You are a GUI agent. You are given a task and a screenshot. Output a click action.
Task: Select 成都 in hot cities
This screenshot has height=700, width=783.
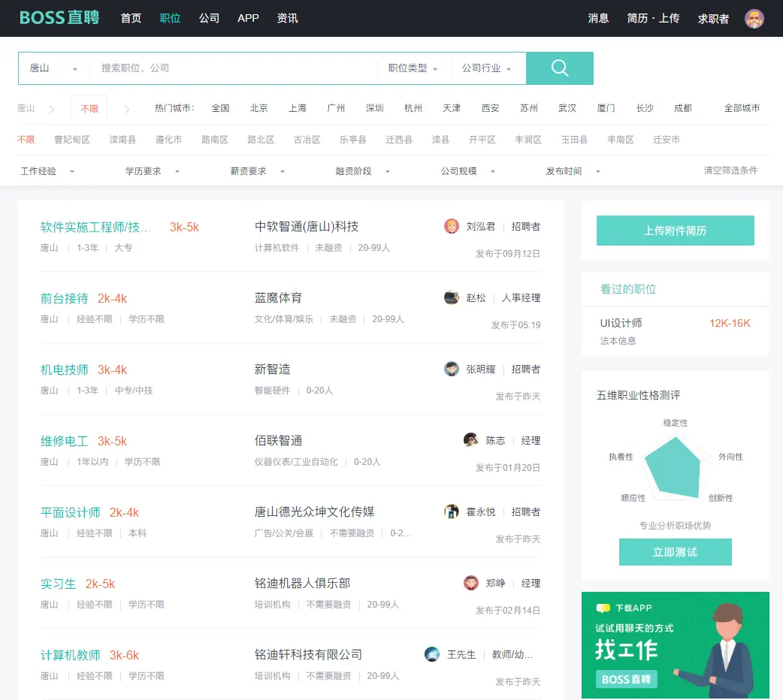point(682,108)
